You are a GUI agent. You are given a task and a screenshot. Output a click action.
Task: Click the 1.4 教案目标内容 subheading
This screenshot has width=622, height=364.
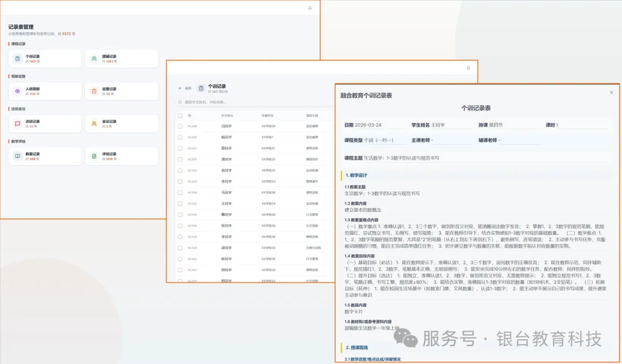(x=359, y=256)
